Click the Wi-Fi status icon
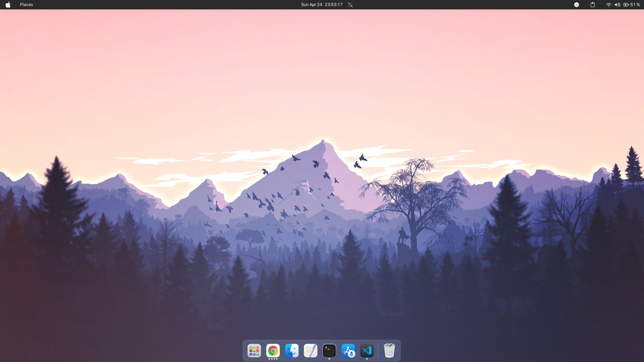Image resolution: width=644 pixels, height=362 pixels. [x=609, y=4]
